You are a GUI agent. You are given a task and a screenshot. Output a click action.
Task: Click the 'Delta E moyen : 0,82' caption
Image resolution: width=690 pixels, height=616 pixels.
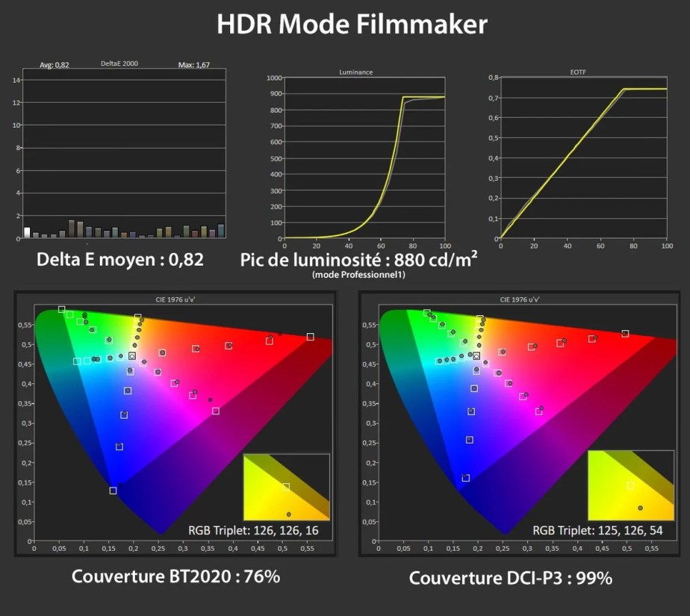click(120, 260)
